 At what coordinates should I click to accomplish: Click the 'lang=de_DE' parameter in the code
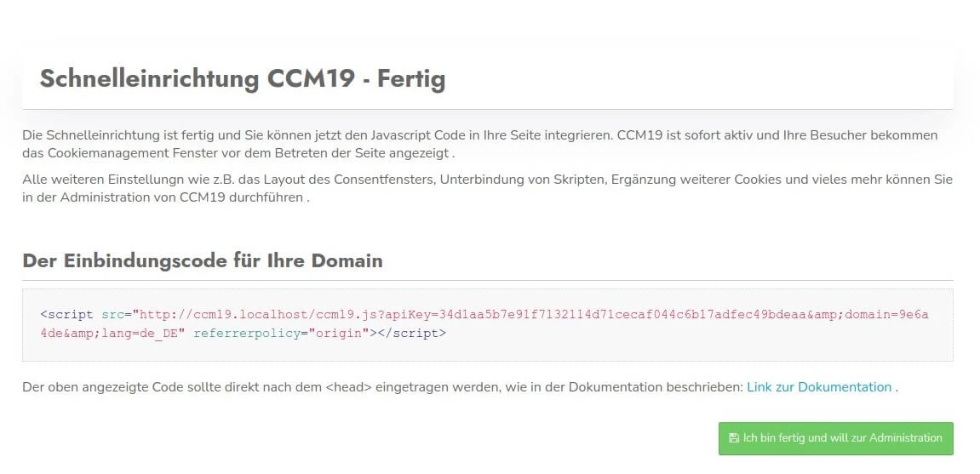tap(140, 333)
